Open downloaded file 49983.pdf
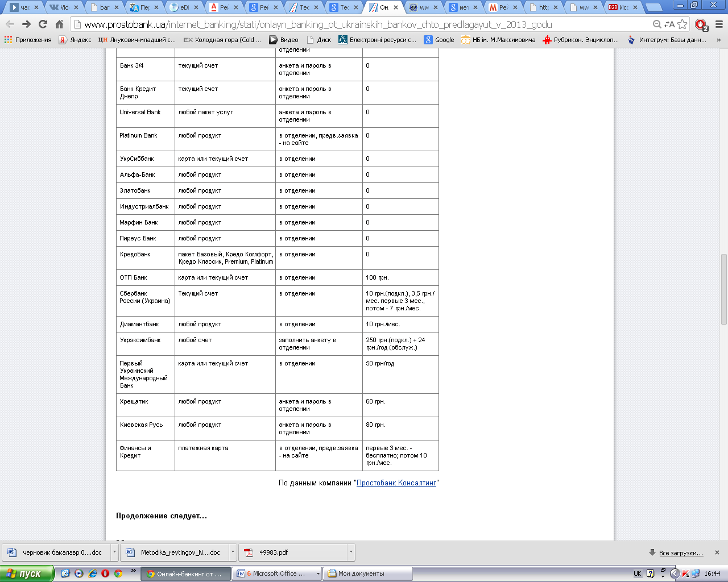Screen dimensions: 728x582 (293, 552)
